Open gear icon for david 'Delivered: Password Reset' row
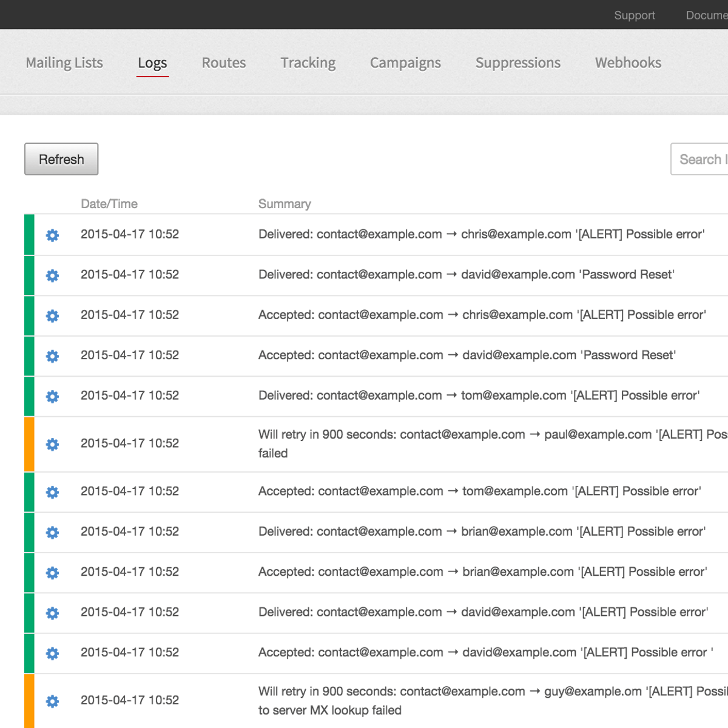The image size is (728, 728). (53, 275)
